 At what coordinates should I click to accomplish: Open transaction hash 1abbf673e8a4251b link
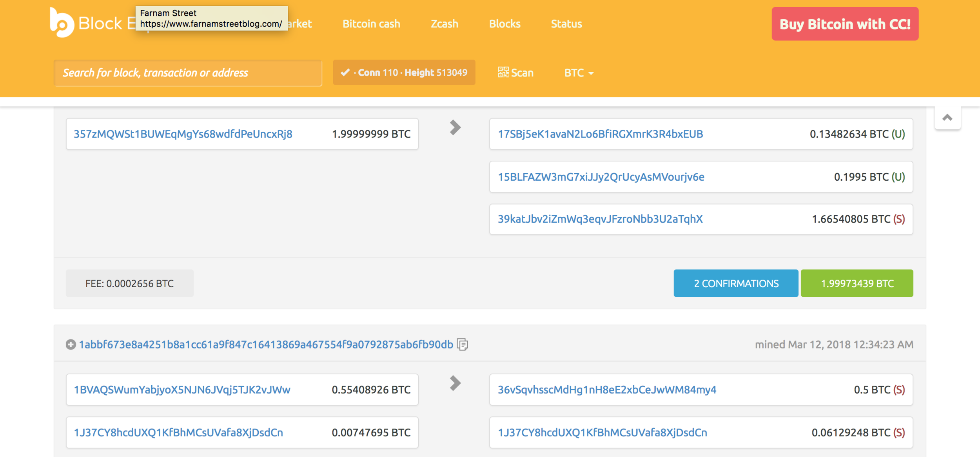[266, 345]
